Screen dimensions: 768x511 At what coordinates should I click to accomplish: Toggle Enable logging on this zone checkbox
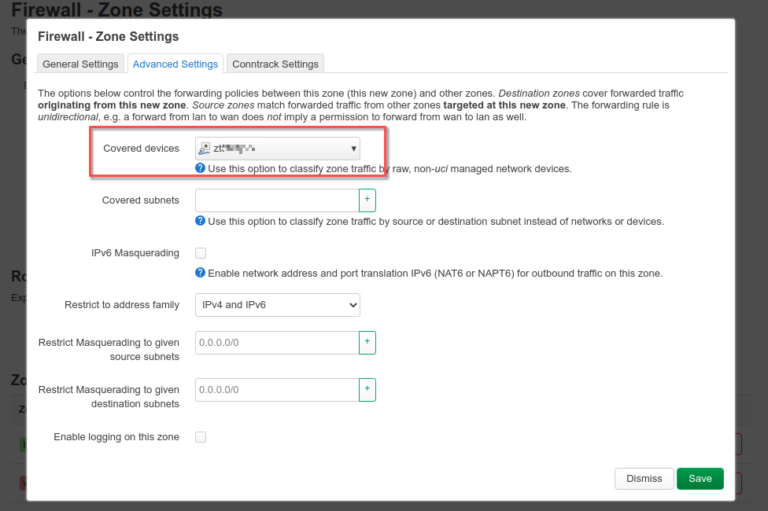coord(201,437)
